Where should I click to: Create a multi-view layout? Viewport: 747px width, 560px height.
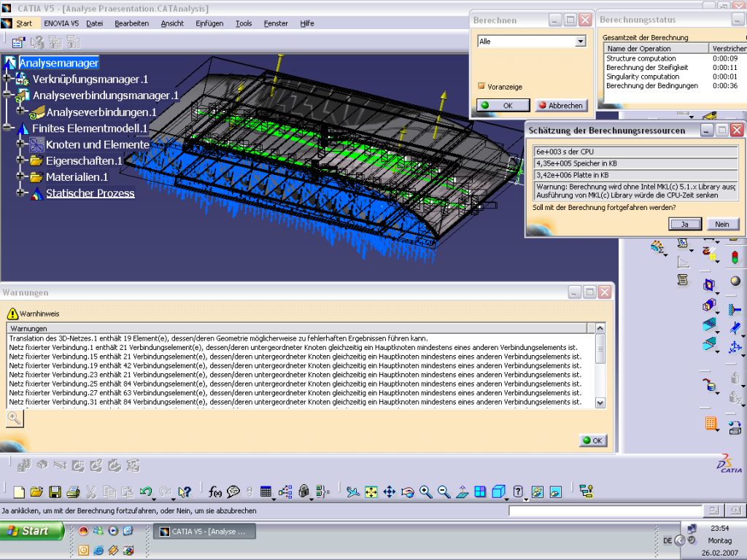tap(480, 492)
